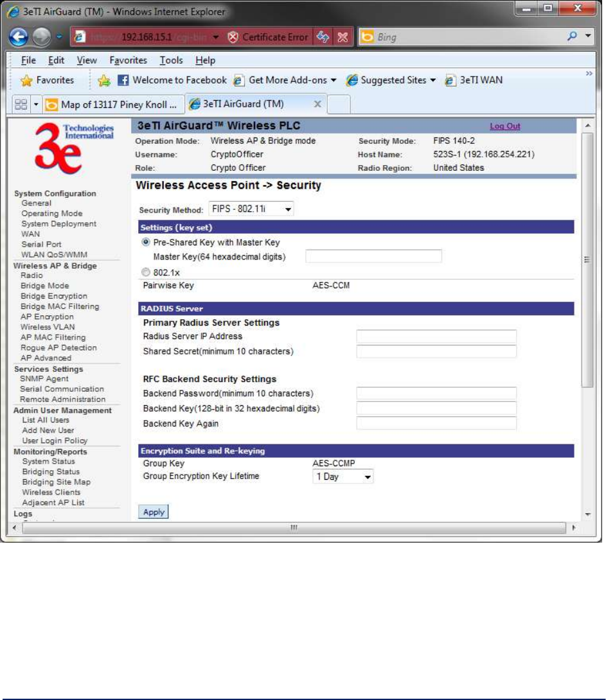The width and height of the screenshot is (606, 700).
Task: Open Bridge Encryption page
Action: coord(53,296)
